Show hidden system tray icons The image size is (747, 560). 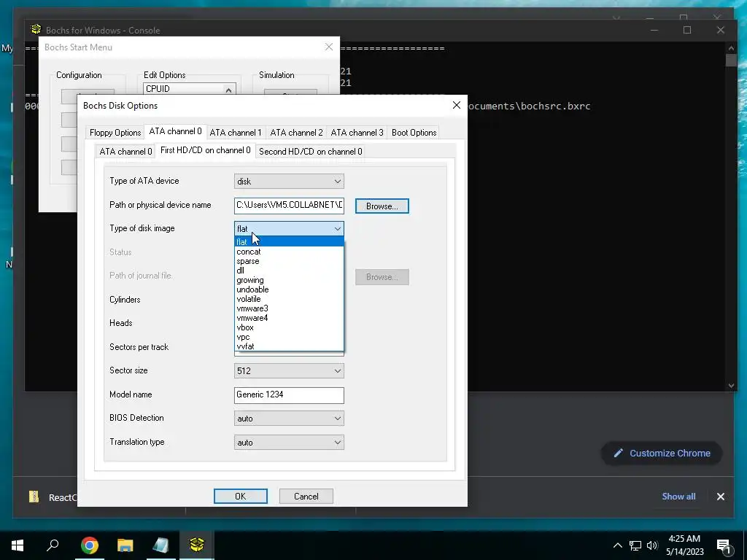pos(617,545)
